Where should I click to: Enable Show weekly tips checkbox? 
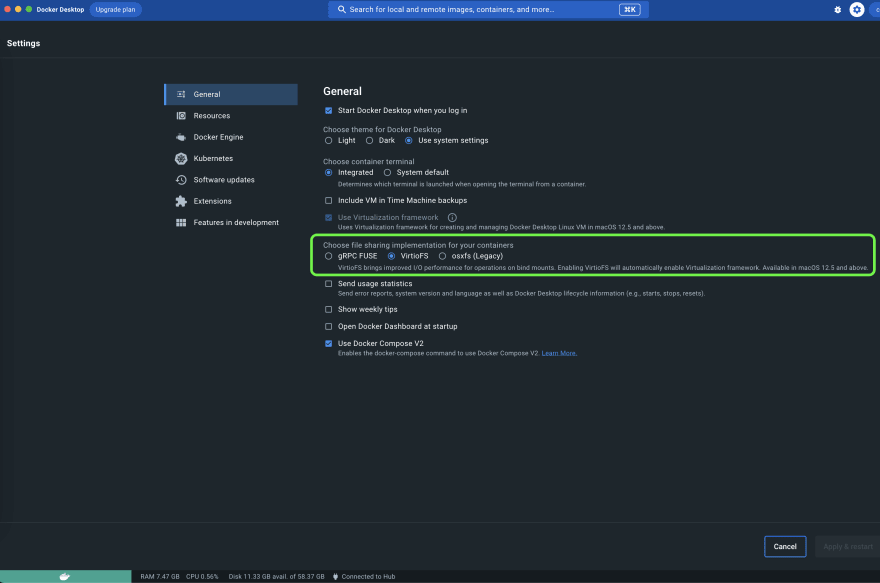click(x=328, y=309)
